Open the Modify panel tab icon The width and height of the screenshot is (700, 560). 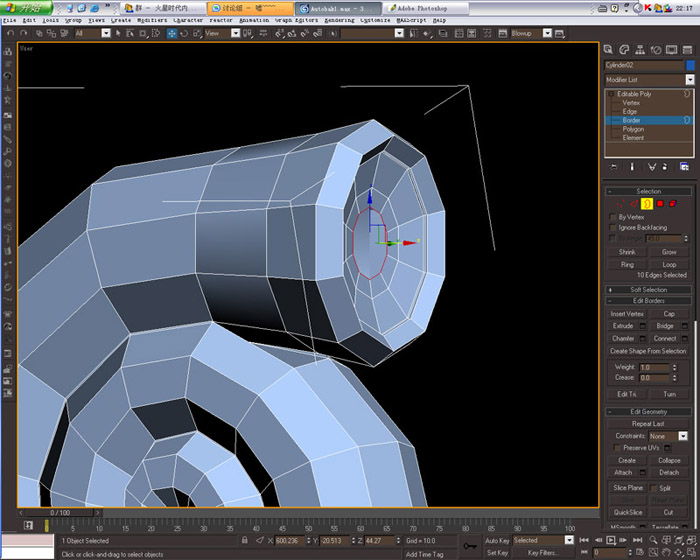pyautogui.click(x=624, y=50)
